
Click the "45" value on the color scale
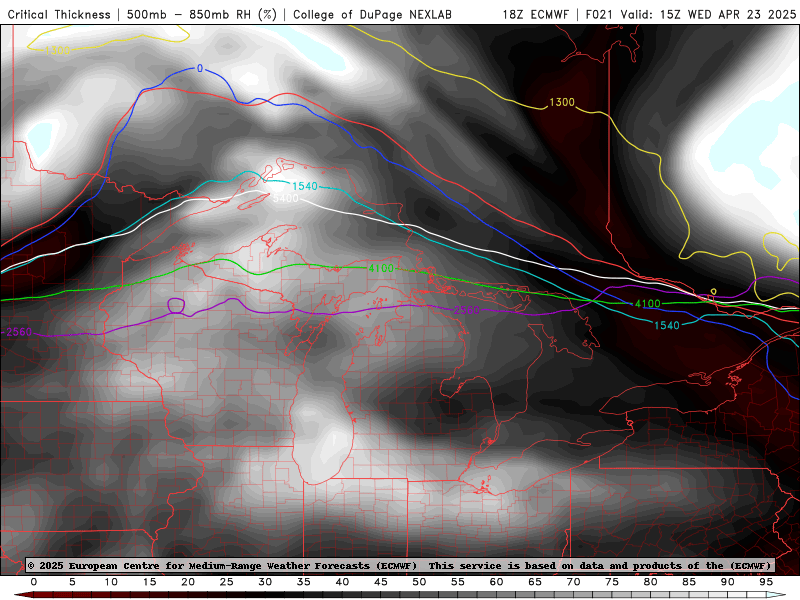pos(381,582)
